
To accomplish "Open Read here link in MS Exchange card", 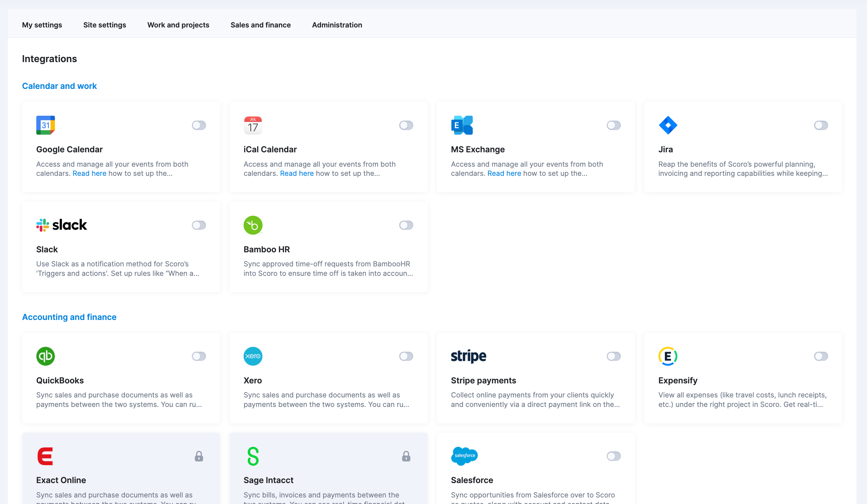I will (x=504, y=173).
